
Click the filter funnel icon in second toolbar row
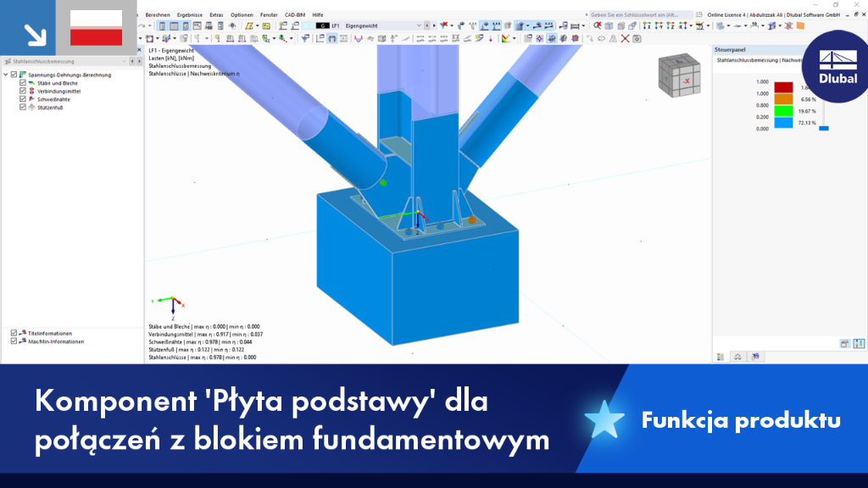pyautogui.click(x=305, y=39)
